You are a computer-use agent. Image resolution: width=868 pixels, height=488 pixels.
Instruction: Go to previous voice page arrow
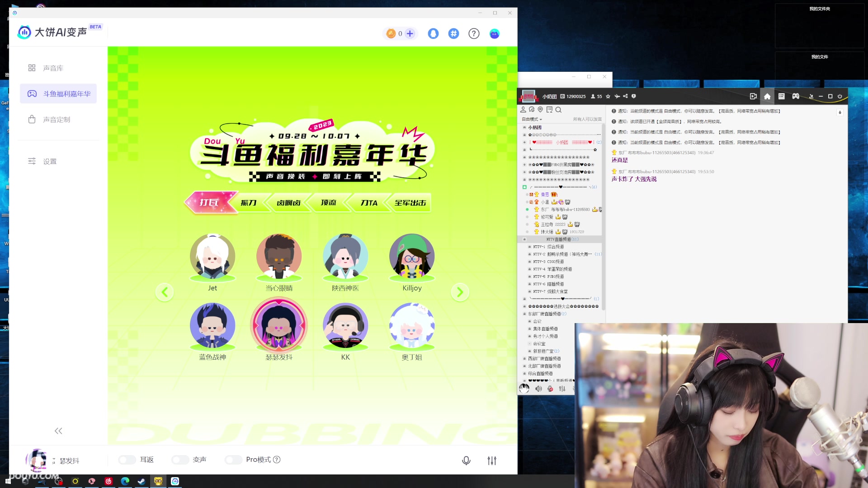pos(165,292)
